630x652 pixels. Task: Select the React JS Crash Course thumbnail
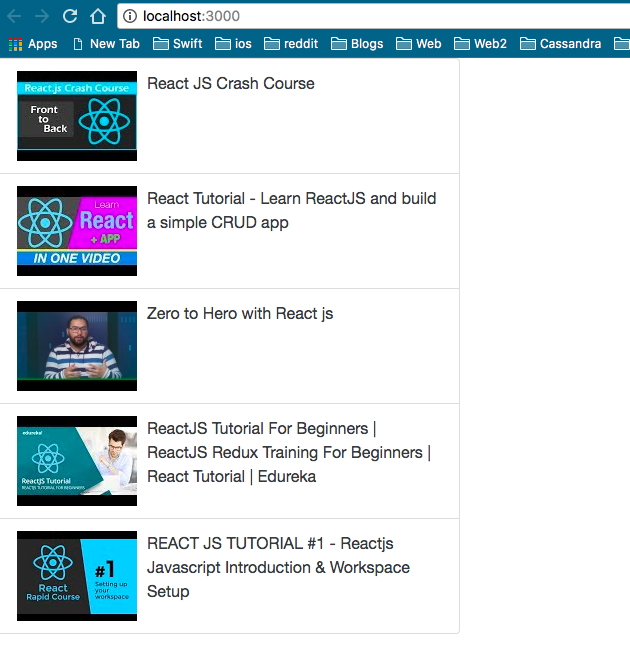[x=77, y=116]
